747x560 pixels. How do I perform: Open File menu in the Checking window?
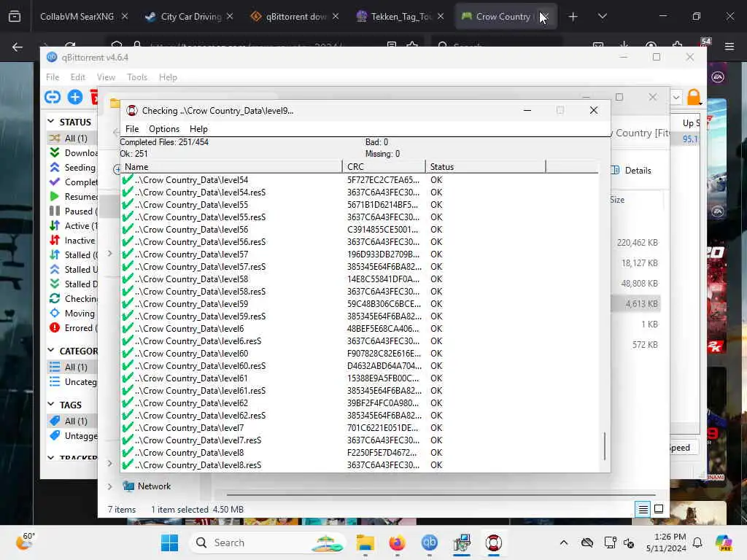tap(132, 129)
